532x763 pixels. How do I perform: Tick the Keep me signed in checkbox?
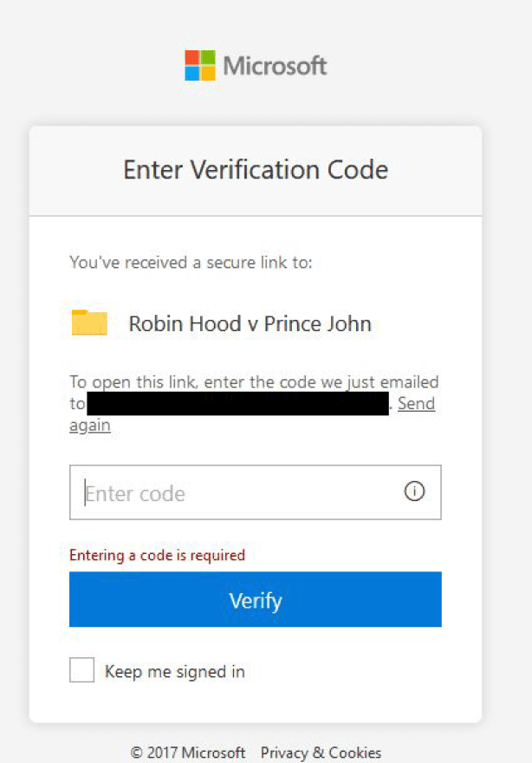pyautogui.click(x=81, y=670)
